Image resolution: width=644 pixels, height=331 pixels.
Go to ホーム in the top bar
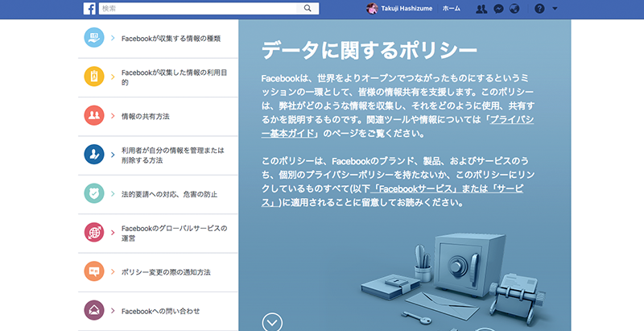tap(452, 8)
